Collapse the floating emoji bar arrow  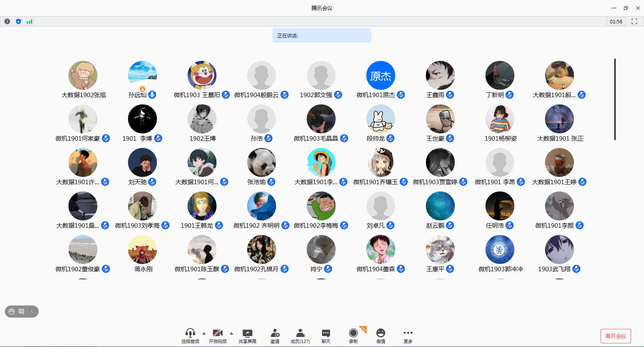[32, 312]
